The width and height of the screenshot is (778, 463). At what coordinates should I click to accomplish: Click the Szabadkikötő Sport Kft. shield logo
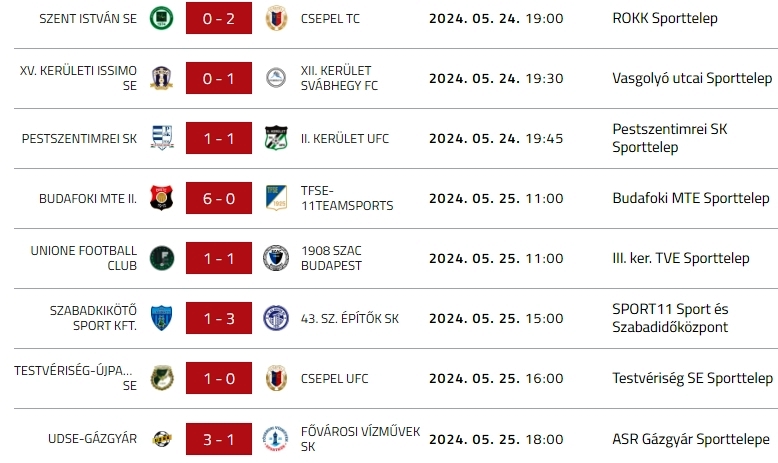tap(161, 318)
